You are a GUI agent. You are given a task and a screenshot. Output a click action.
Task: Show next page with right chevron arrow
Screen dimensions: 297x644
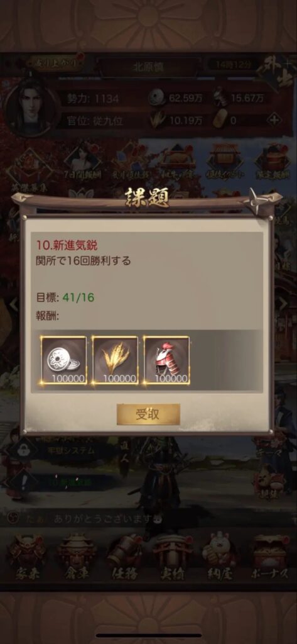282,304
